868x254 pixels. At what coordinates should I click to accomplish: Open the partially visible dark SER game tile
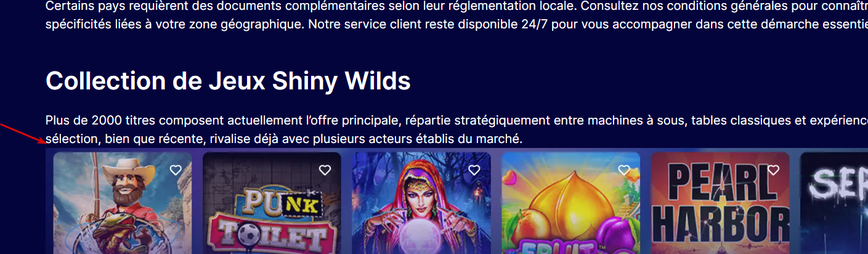pos(834,203)
